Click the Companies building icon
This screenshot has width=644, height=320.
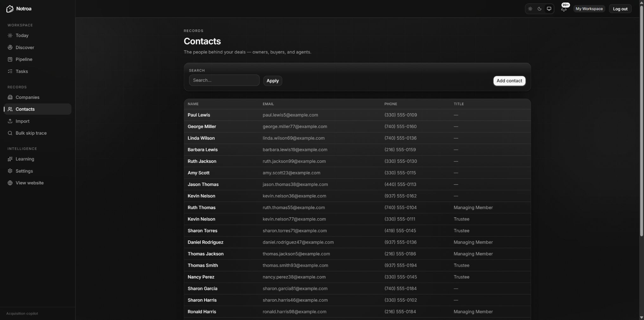click(10, 97)
